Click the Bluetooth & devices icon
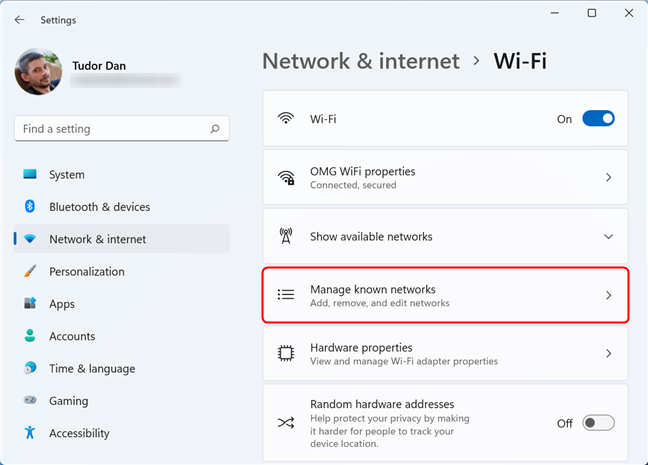 (30, 207)
